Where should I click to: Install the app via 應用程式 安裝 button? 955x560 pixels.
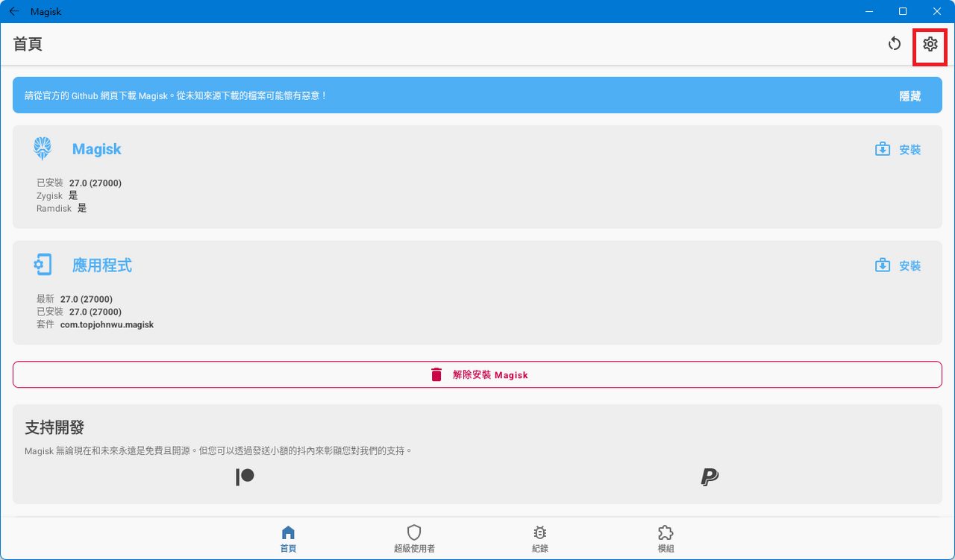click(898, 265)
